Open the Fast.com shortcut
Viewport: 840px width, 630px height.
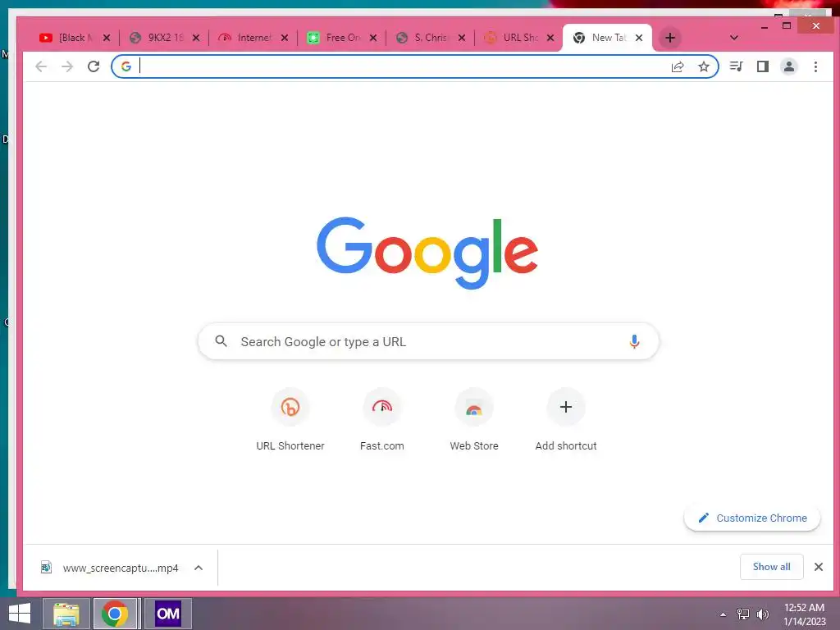[x=382, y=420]
